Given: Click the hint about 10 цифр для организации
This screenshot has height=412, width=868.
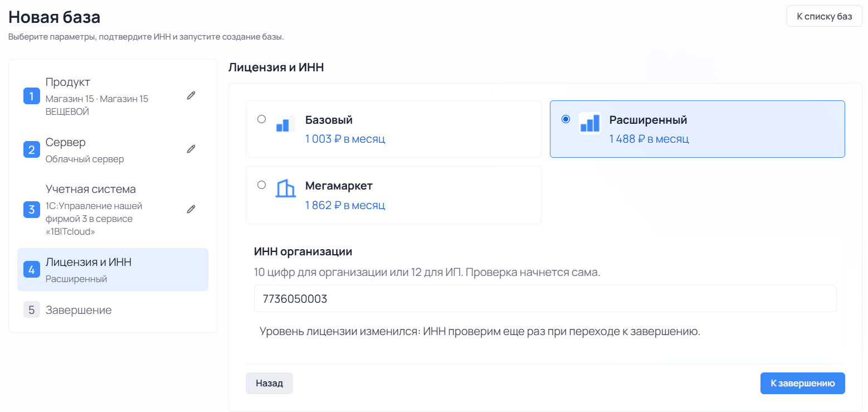Looking at the screenshot, I should [x=427, y=273].
